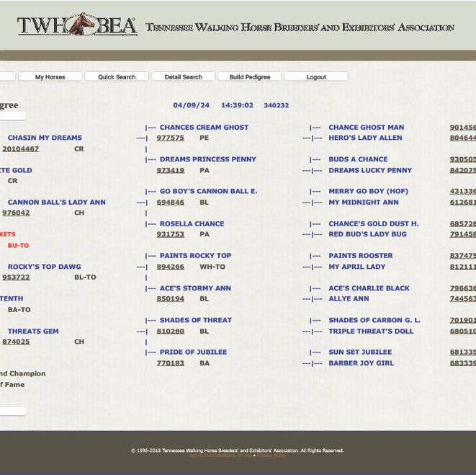
Task: Click horse name BARBER JOY GIRL
Action: pos(362,363)
